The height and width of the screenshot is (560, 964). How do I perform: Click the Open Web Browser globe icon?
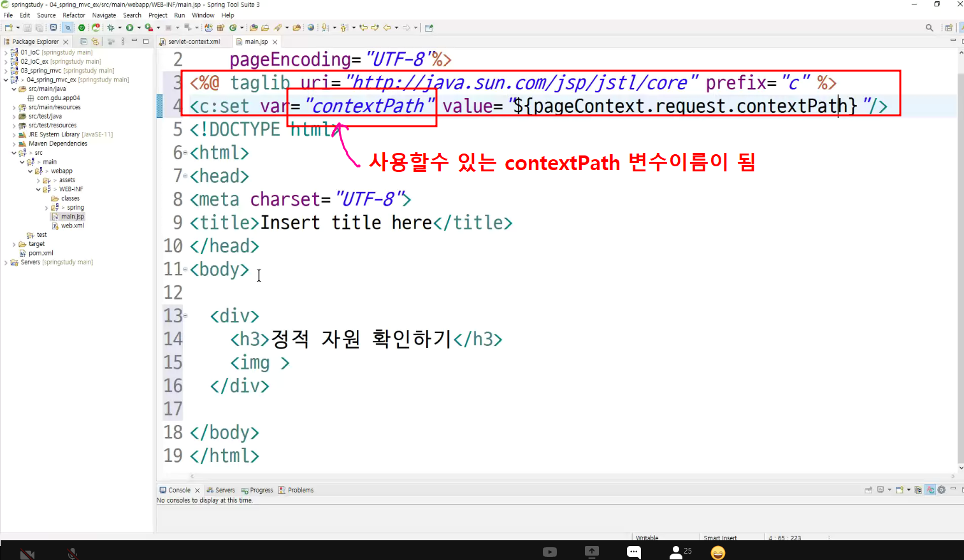(x=311, y=27)
